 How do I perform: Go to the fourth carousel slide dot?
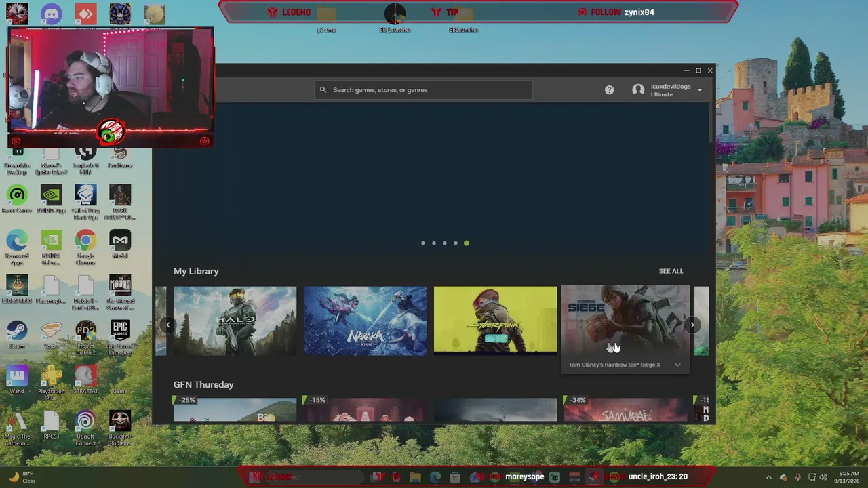456,243
